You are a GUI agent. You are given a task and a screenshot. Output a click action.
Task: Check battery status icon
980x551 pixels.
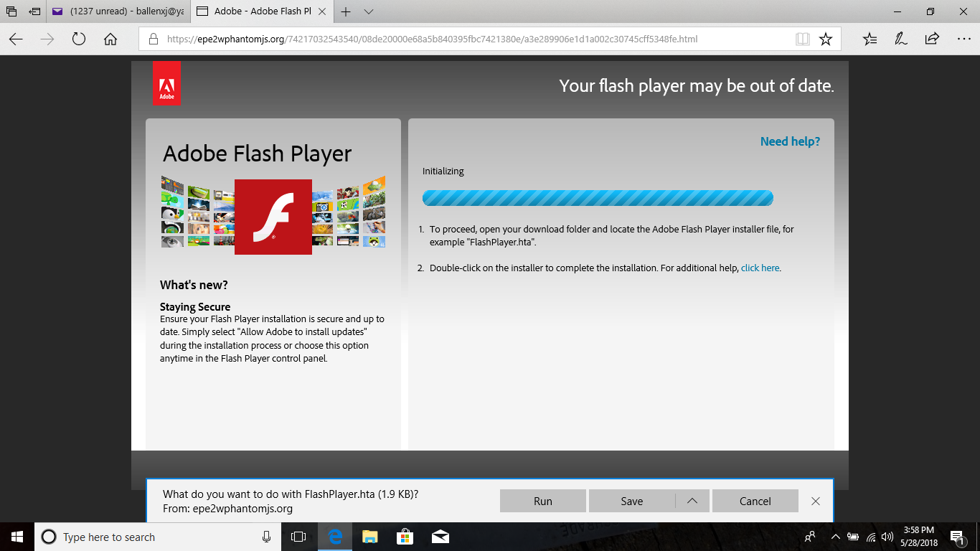(853, 537)
